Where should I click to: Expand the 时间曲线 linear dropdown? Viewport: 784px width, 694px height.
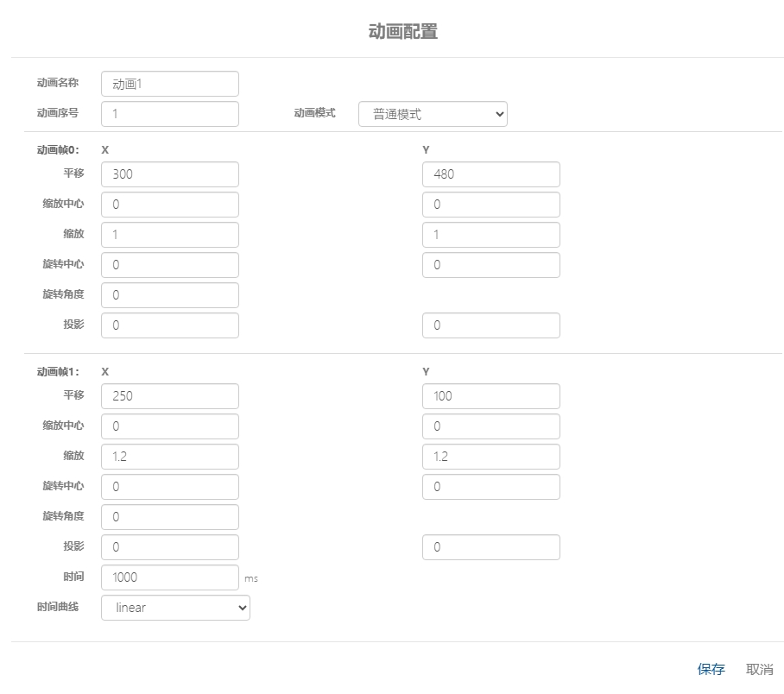(x=175, y=608)
